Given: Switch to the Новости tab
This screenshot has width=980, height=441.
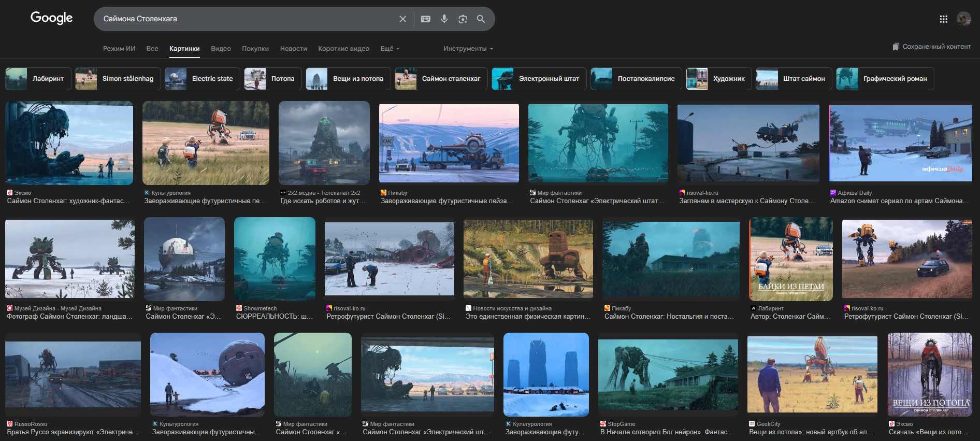Looking at the screenshot, I should point(293,49).
